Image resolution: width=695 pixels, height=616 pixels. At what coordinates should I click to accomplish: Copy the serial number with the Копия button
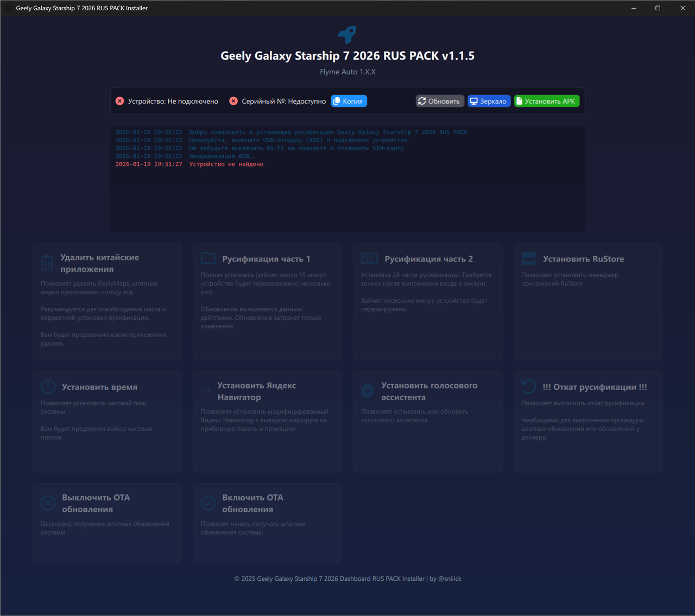point(349,101)
